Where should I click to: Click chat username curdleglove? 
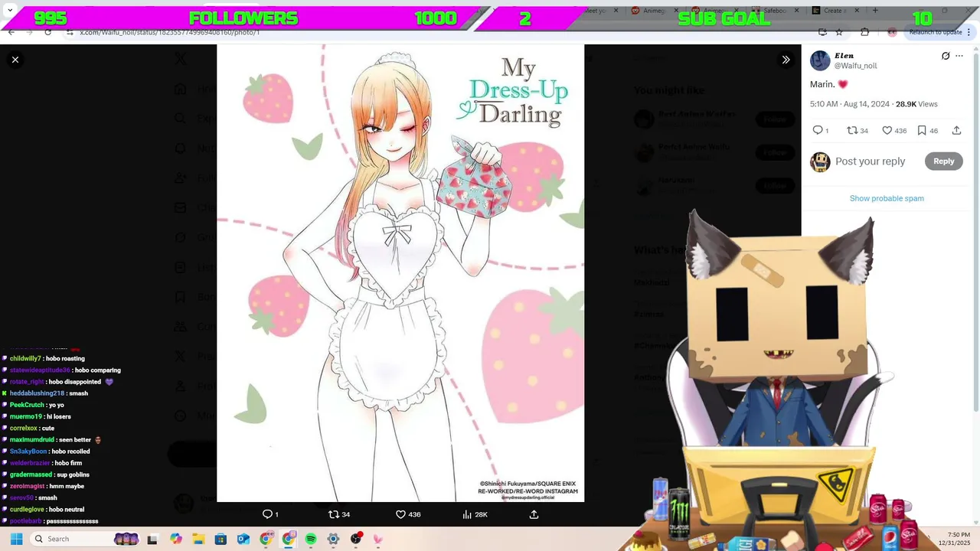point(27,510)
